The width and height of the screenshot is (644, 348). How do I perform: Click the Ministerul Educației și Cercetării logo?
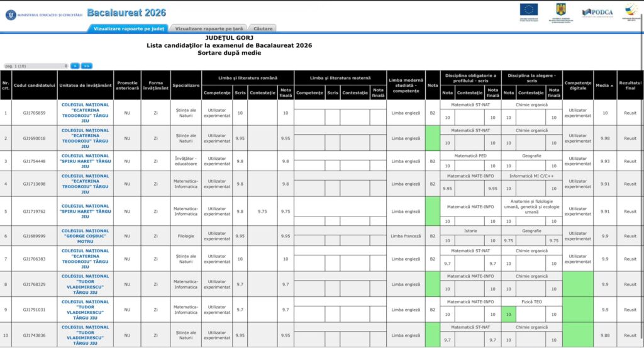tap(44, 15)
